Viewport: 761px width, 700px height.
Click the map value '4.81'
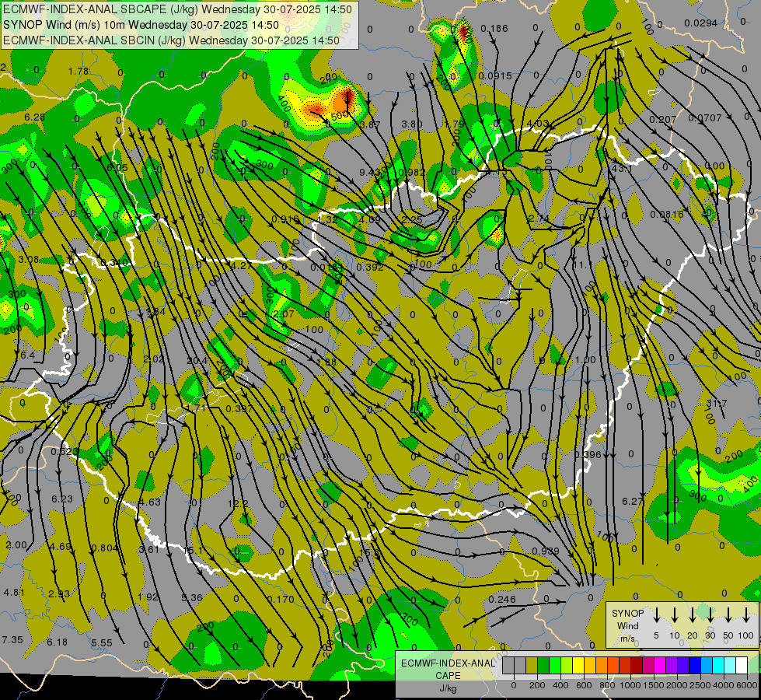(x=13, y=592)
